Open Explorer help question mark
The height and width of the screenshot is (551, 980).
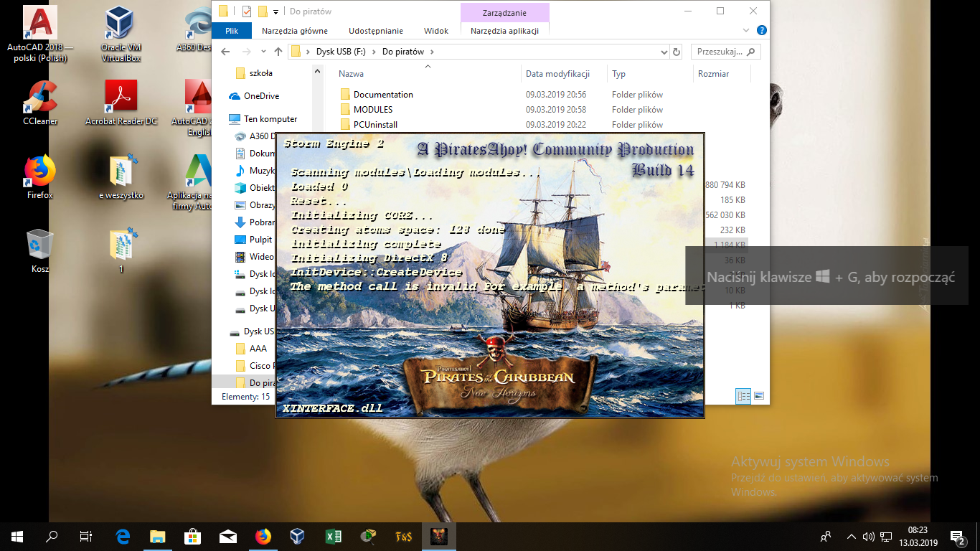click(x=762, y=31)
